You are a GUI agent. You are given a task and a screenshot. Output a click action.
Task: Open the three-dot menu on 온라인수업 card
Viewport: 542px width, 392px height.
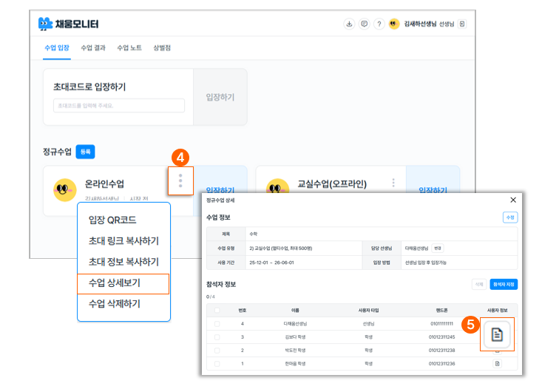click(x=180, y=180)
